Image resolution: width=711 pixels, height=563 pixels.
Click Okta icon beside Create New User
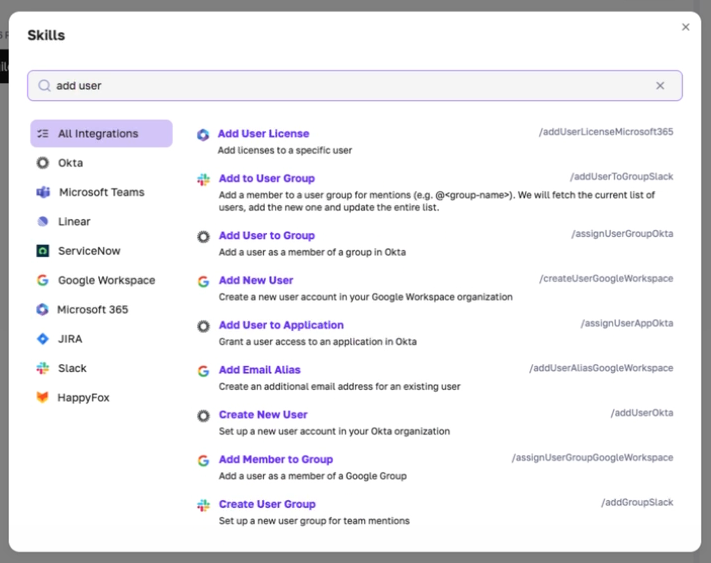tap(203, 416)
